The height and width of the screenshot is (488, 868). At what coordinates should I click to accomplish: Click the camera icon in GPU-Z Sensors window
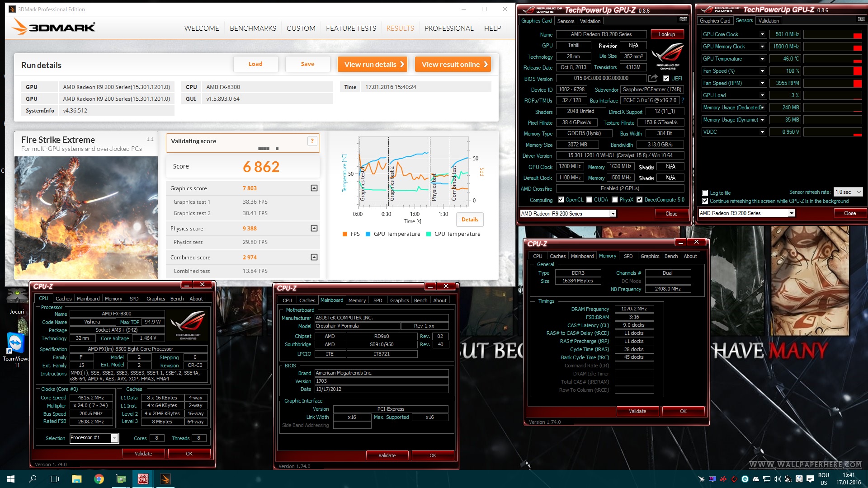[x=861, y=19]
